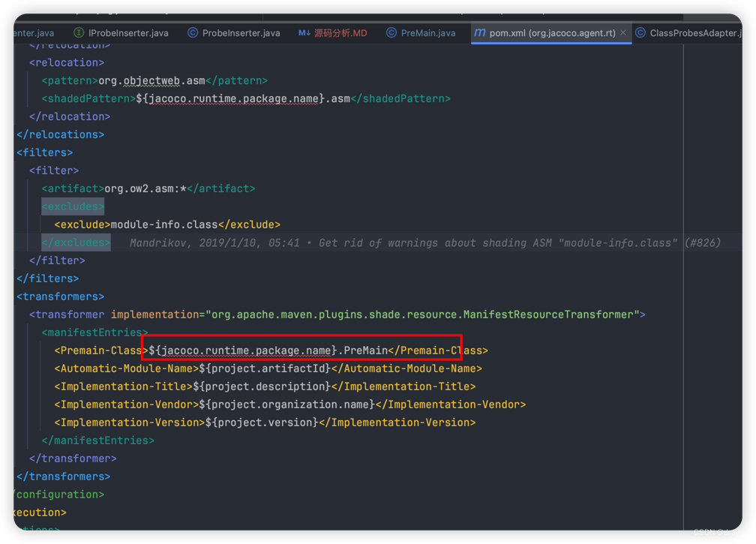Click the closing transformer tag
Screen dimensions: 756x544
pyautogui.click(x=73, y=458)
